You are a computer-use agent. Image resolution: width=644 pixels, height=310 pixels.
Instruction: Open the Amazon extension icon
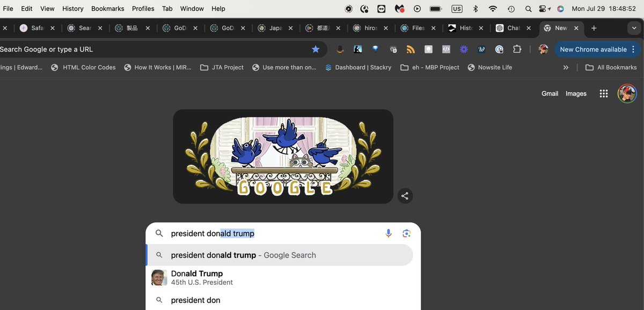click(x=340, y=49)
